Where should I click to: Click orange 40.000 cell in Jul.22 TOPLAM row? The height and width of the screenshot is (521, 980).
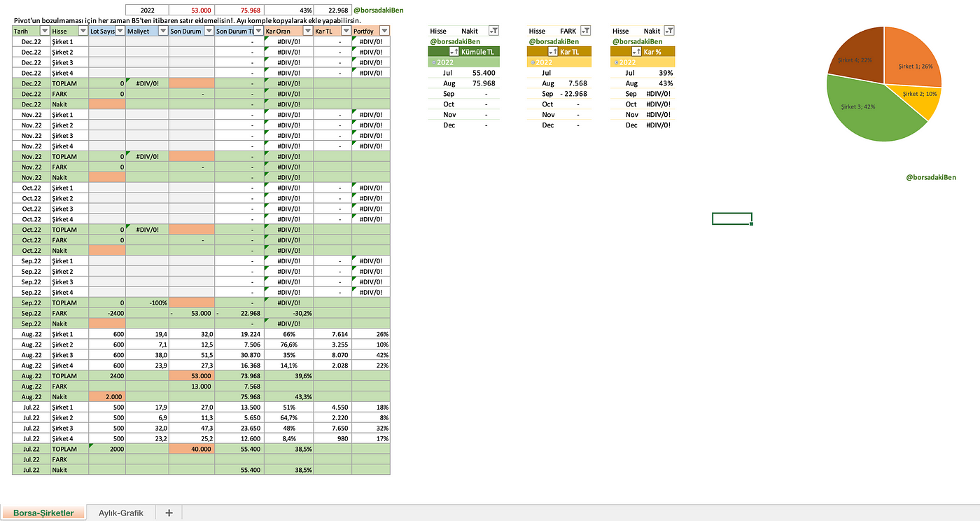pyautogui.click(x=191, y=450)
